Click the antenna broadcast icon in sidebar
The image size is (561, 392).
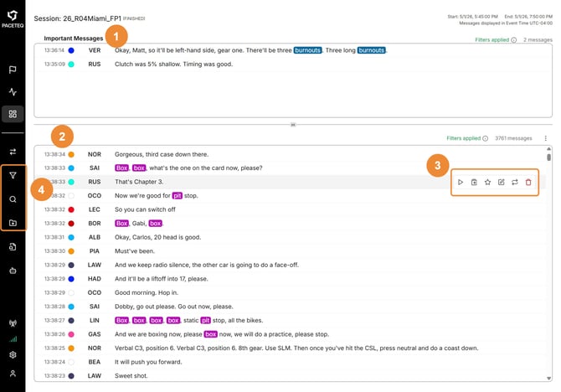click(13, 323)
